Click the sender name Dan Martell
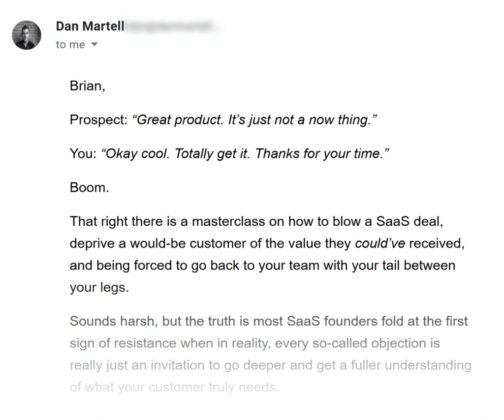Screen dimensions: 504x420 [x=90, y=26]
